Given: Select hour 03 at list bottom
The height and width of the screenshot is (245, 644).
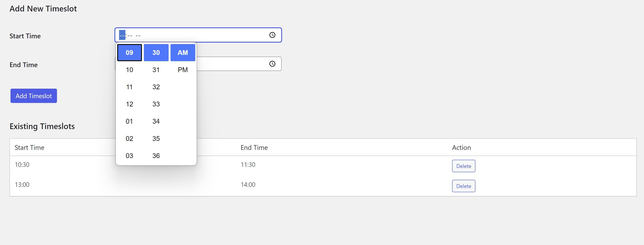Looking at the screenshot, I should (129, 156).
